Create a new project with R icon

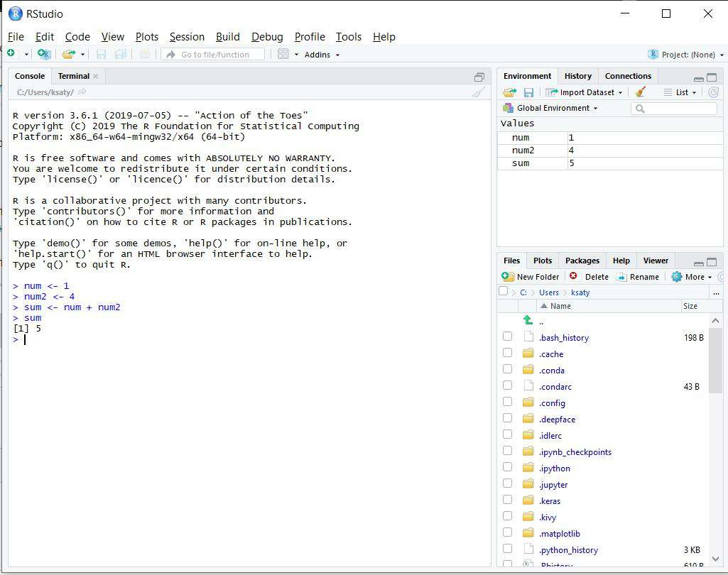click(44, 54)
